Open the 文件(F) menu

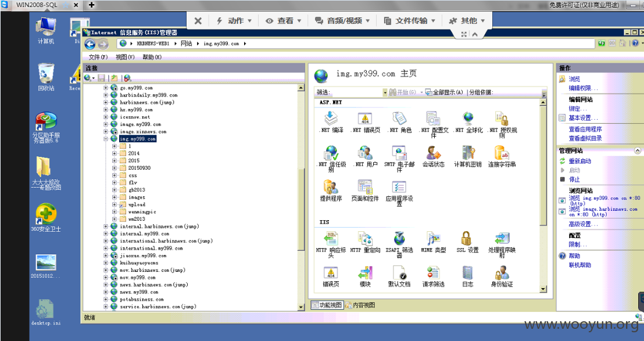coord(98,57)
